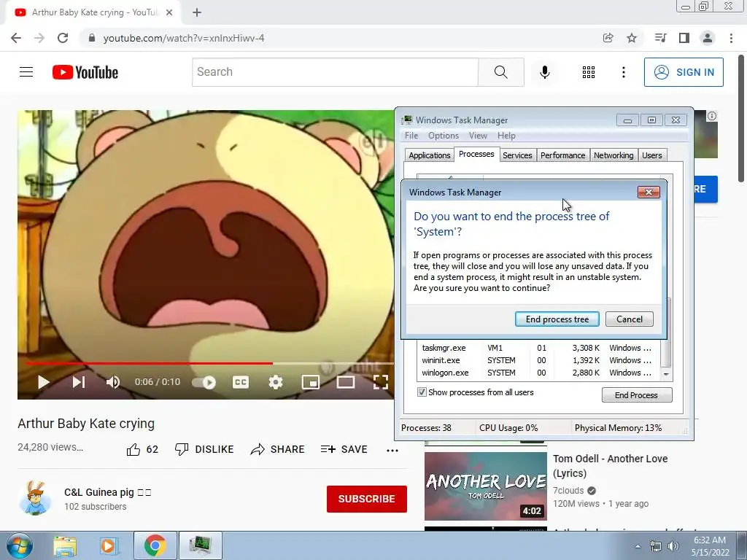Click SIGN IN button
747x560 pixels.
[x=684, y=72]
